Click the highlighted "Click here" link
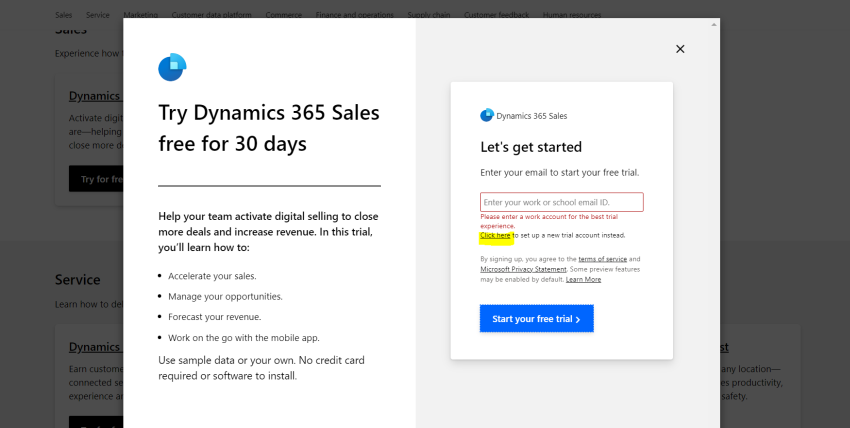Image resolution: width=850 pixels, height=428 pixels. point(495,236)
